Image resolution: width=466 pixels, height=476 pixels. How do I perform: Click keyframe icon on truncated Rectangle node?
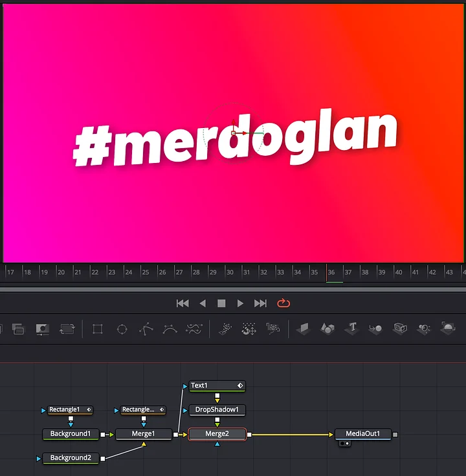(162, 409)
